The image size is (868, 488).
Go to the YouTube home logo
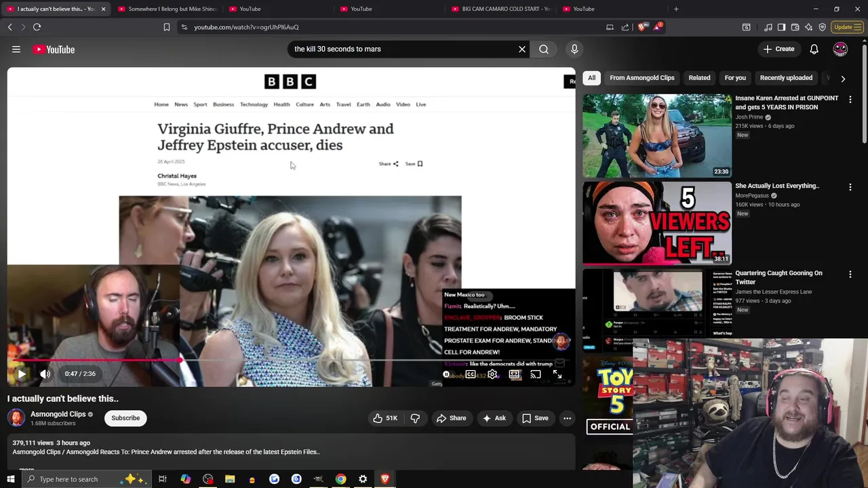[x=54, y=49]
